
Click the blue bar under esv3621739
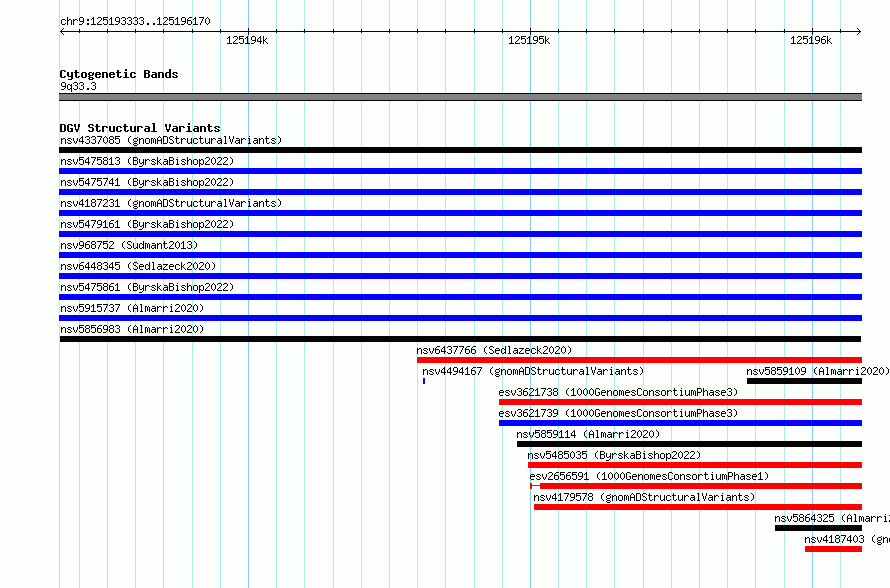[681, 423]
